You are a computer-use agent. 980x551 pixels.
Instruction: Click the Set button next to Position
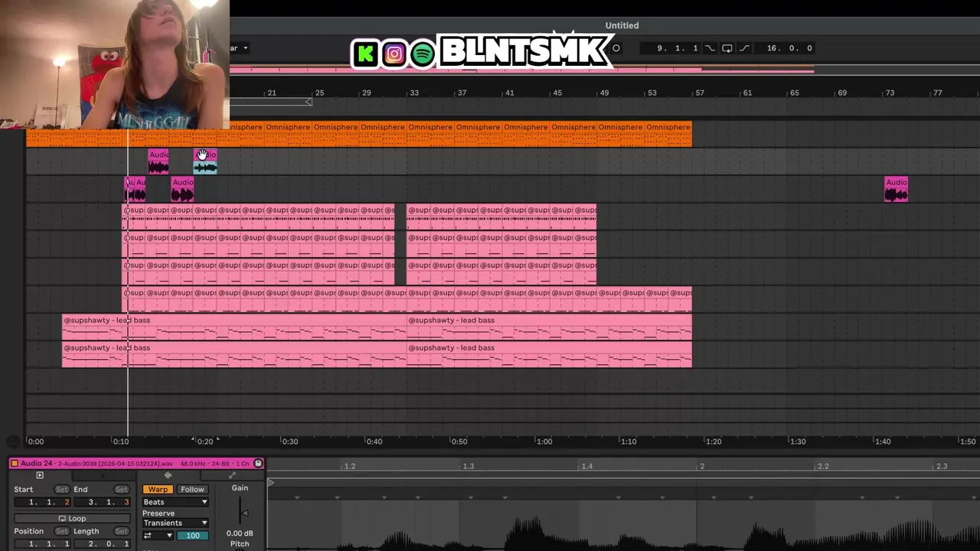point(61,531)
